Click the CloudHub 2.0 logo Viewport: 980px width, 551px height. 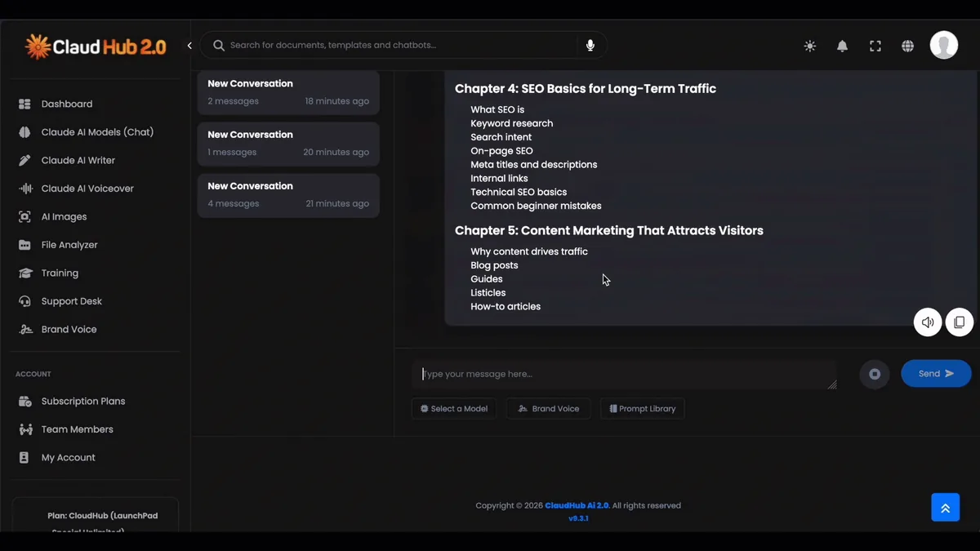[96, 47]
